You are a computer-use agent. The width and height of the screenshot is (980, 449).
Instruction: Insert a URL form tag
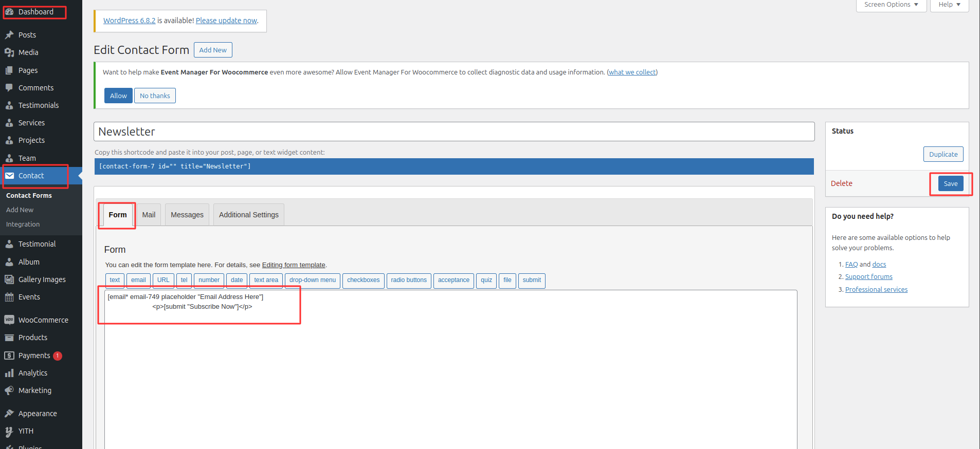tap(163, 280)
